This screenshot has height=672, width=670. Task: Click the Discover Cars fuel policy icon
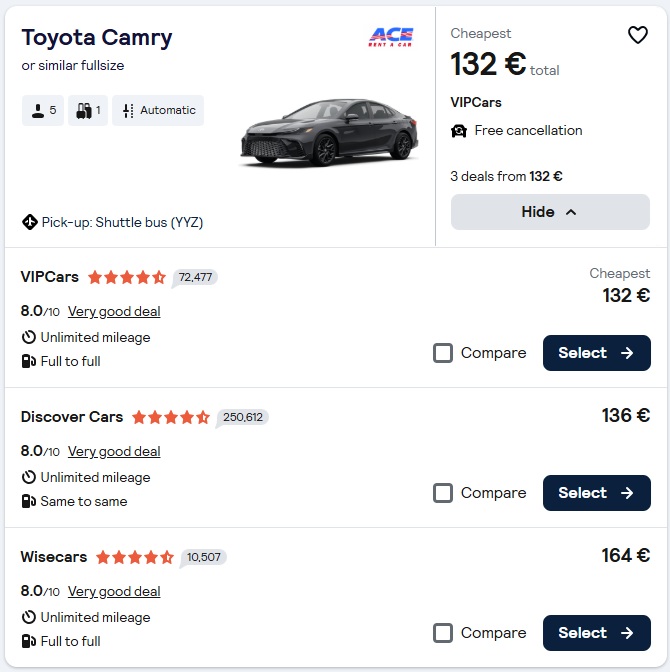point(28,501)
